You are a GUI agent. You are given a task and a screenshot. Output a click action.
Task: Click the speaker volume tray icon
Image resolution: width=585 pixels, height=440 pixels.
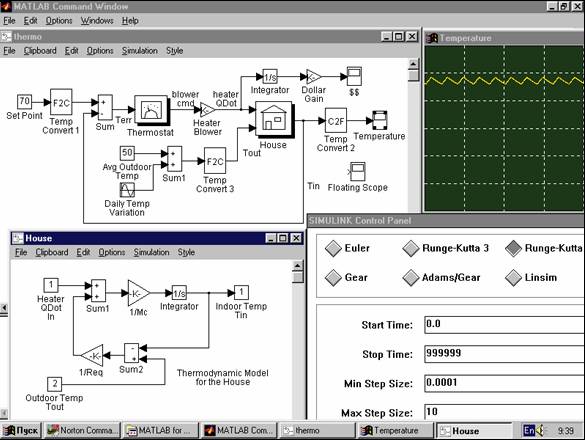540,431
